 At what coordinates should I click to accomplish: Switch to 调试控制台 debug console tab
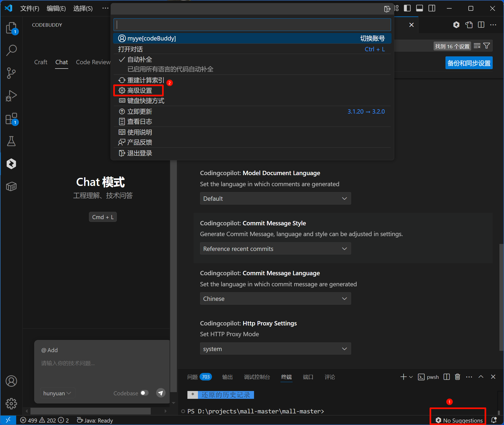click(257, 377)
